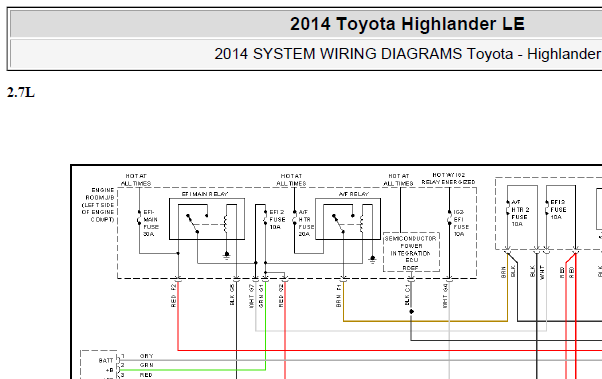The height and width of the screenshot is (379, 602).
Task: Click the "RED S2" wire label
Action: pyautogui.click(x=281, y=295)
